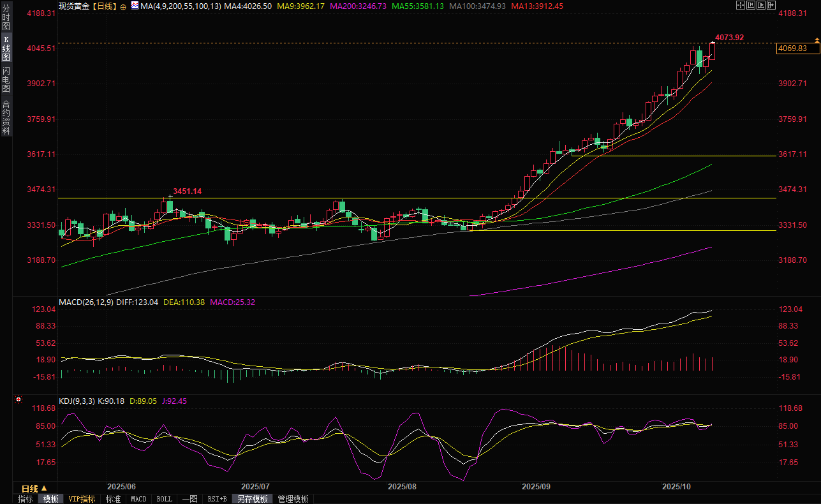
Task: Open the MACD(26,12,9) parameter label
Action: pyautogui.click(x=86, y=302)
